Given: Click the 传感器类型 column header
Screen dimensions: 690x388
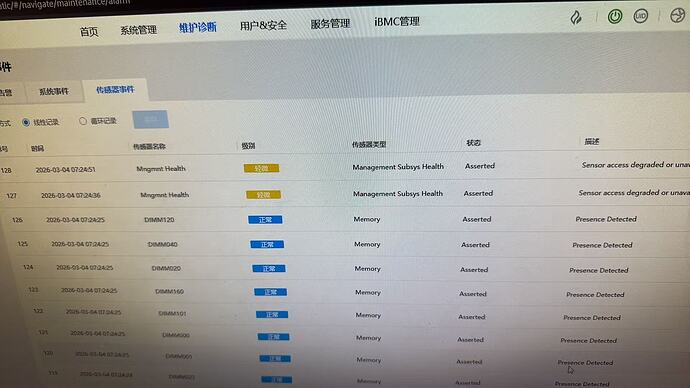Looking at the screenshot, I should click(369, 144).
